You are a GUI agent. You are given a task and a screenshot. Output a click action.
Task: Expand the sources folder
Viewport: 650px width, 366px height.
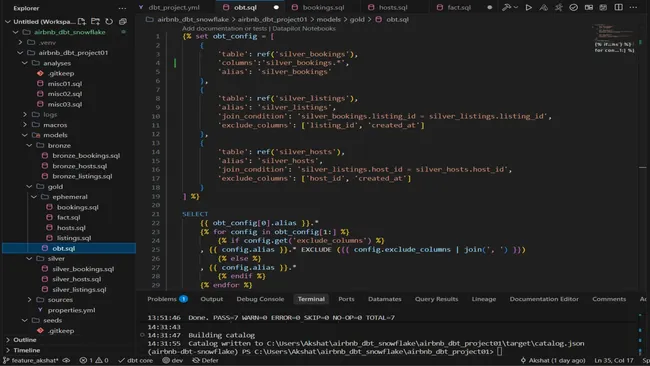pos(29,300)
